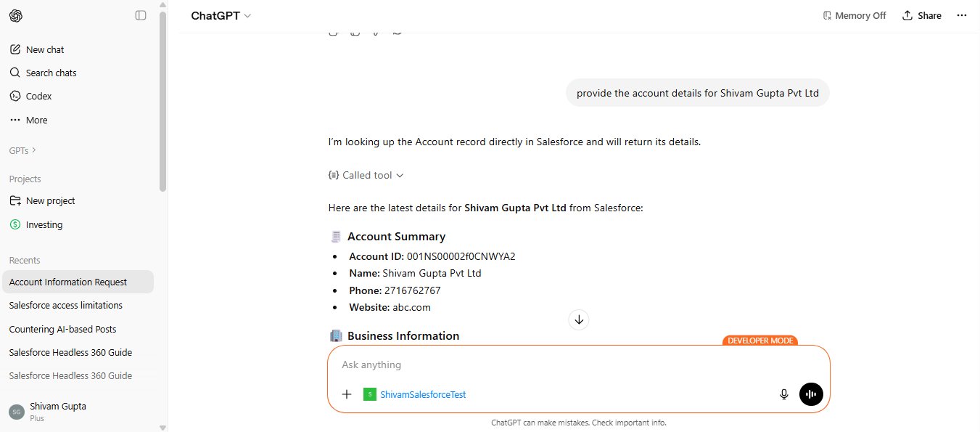This screenshot has width=980, height=432.
Task: Expand the Called tool details
Action: click(366, 175)
